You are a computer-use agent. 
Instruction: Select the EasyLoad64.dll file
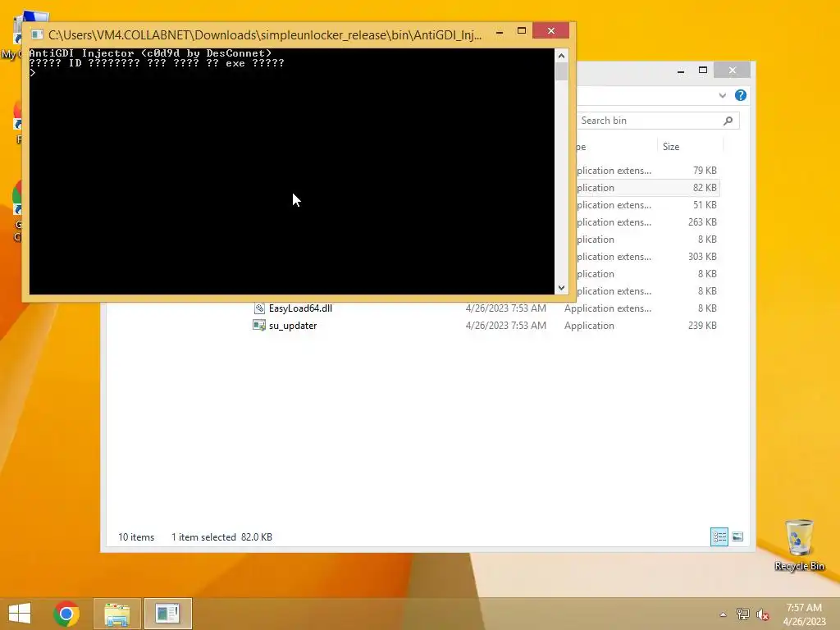pyautogui.click(x=300, y=308)
